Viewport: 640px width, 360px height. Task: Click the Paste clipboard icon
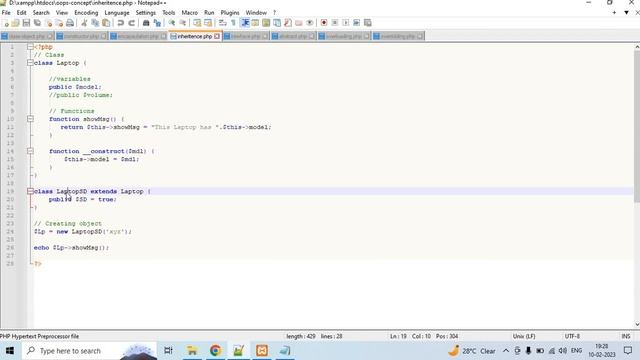click(x=106, y=23)
